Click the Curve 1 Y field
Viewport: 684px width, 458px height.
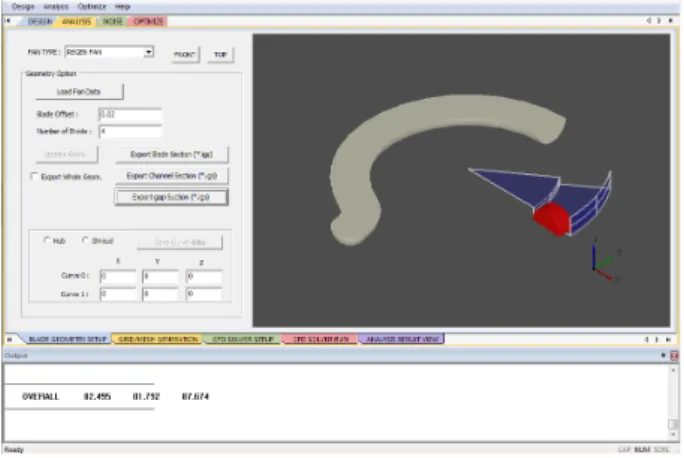pos(160,294)
